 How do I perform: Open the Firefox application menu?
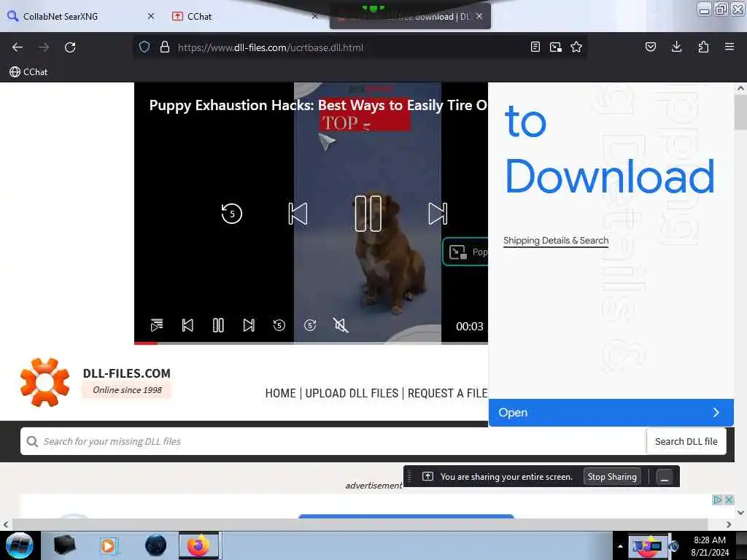tap(729, 47)
